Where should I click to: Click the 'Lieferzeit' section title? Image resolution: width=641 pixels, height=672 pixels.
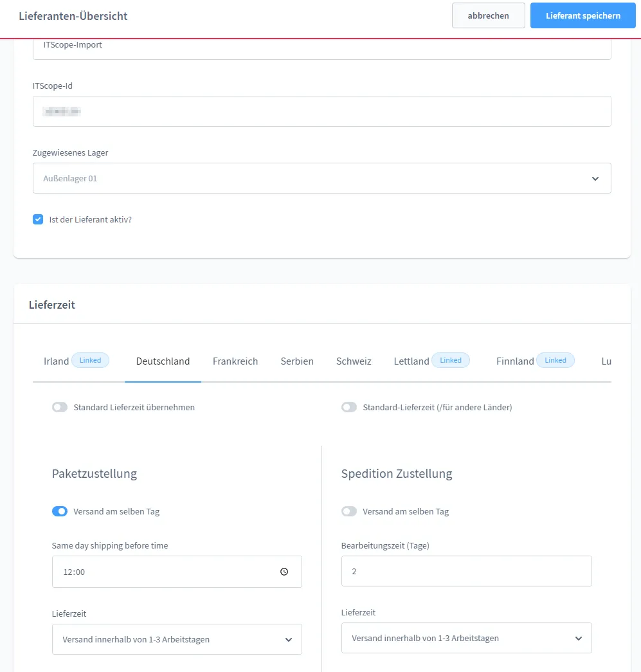pos(52,305)
